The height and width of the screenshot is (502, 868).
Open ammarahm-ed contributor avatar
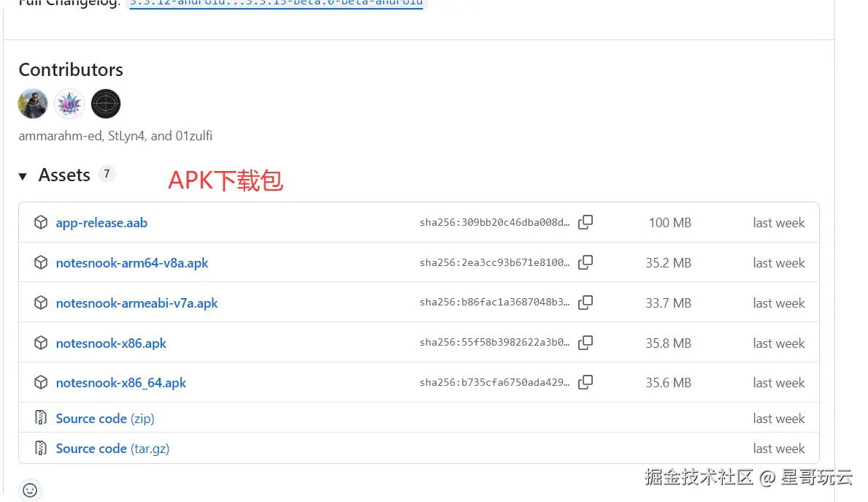click(33, 104)
